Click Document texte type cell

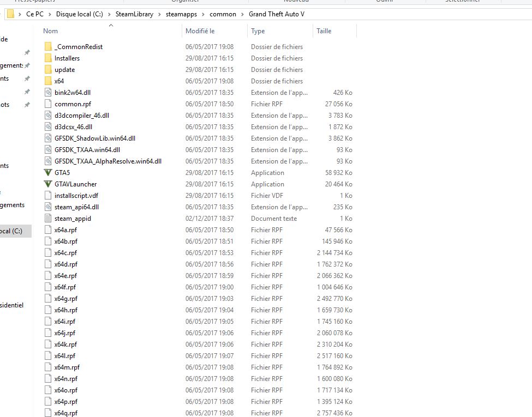pos(274,219)
